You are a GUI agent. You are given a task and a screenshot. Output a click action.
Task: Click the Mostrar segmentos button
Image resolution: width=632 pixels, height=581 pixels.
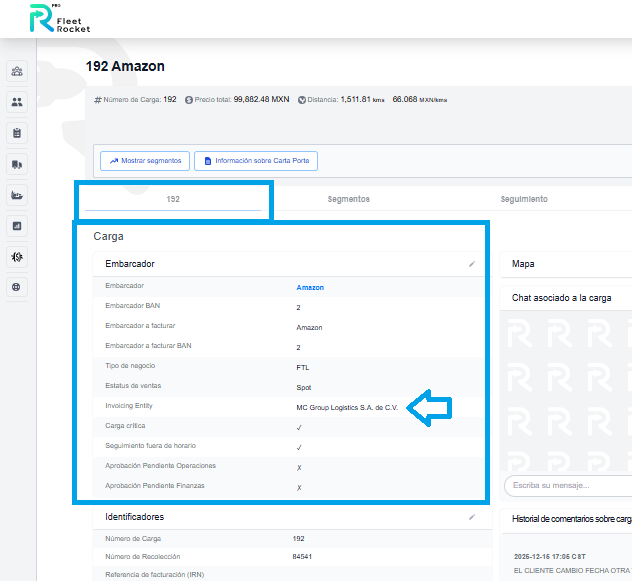(145, 161)
